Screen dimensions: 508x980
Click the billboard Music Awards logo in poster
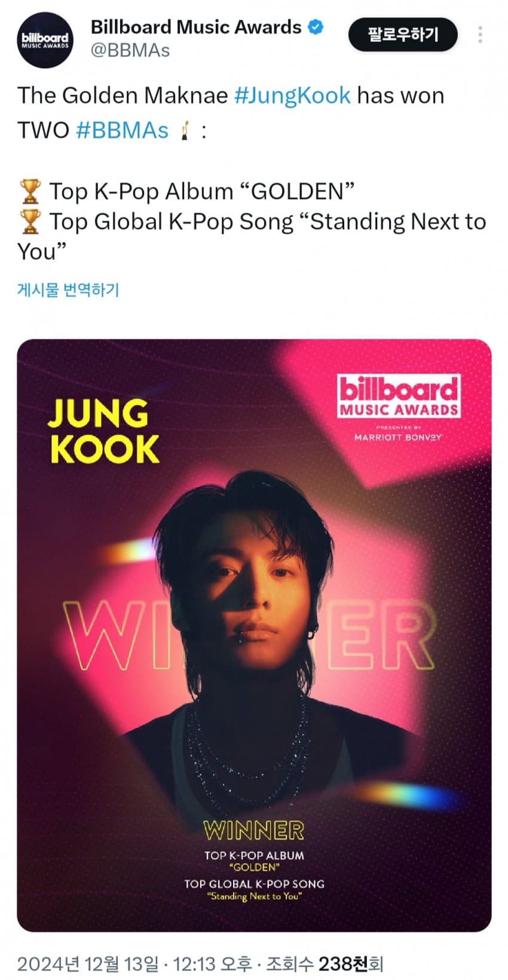pyautogui.click(x=399, y=395)
